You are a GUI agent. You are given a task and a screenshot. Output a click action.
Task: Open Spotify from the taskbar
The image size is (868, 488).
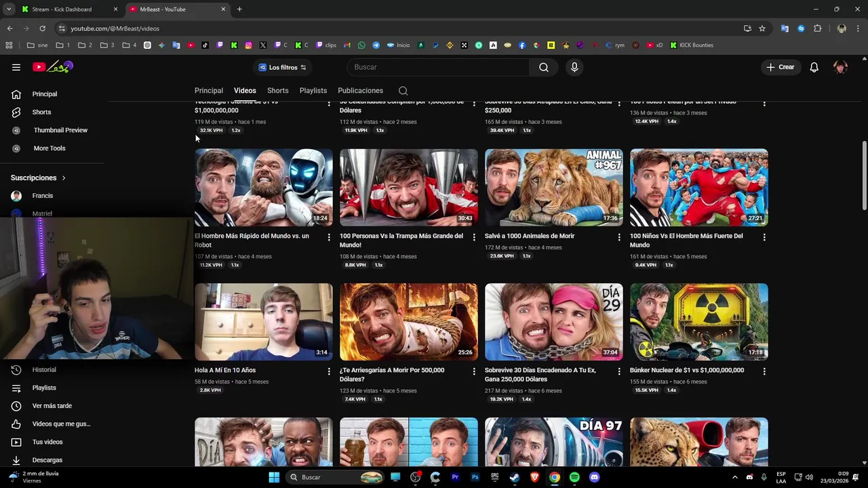pos(574,477)
